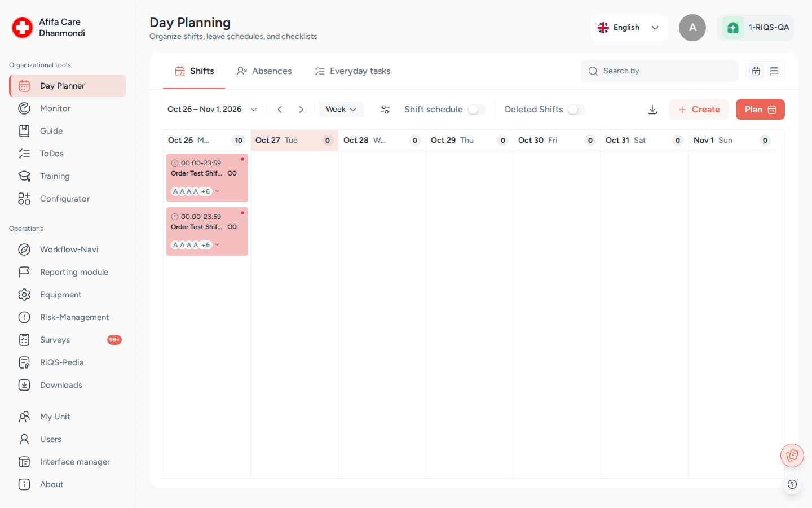Open the English language dropdown
The height and width of the screenshot is (508, 812).
[629, 28]
